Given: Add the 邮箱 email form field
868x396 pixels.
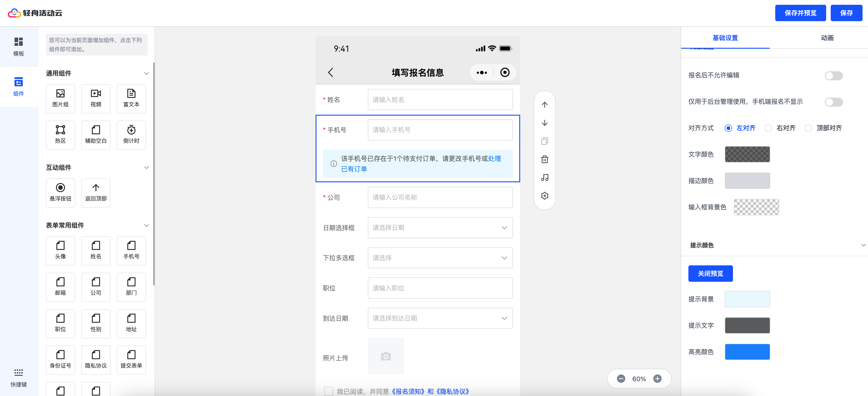Looking at the screenshot, I should [60, 287].
